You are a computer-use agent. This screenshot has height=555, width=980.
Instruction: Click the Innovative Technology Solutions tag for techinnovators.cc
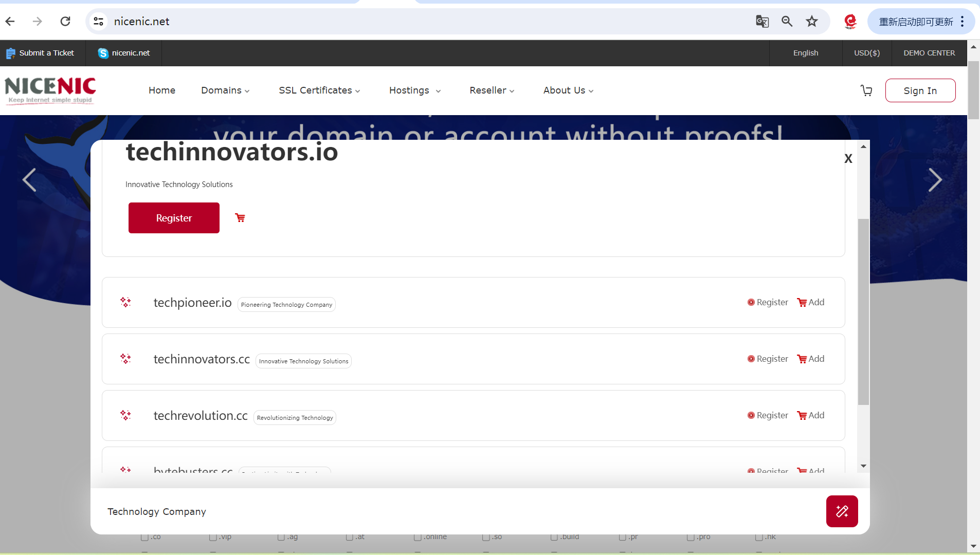303,361
